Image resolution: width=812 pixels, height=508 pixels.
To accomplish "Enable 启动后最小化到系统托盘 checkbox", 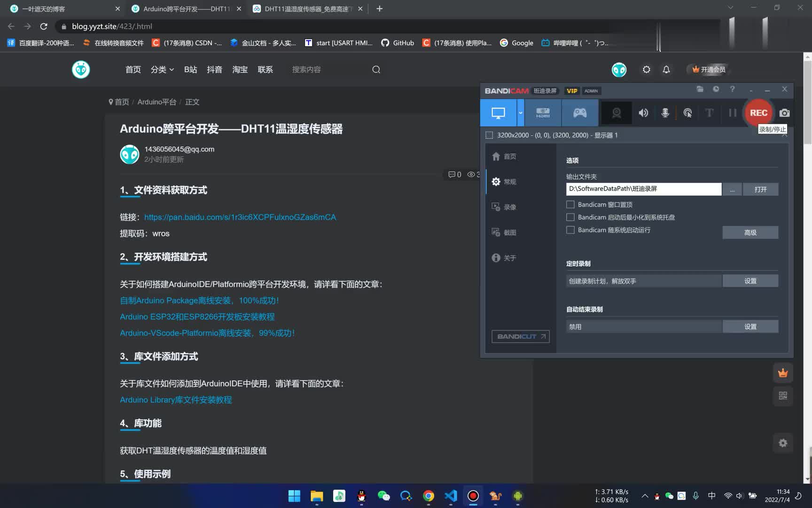I will click(x=570, y=217).
